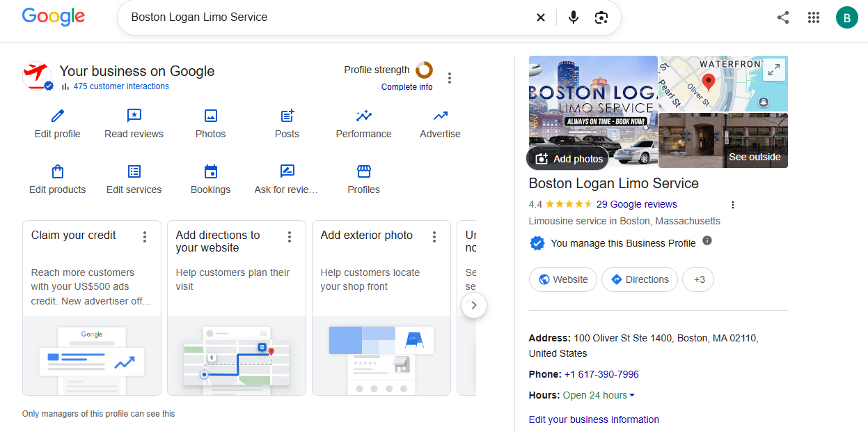Click the star rating icons beside 4.4
The width and height of the screenshot is (868, 432).
click(x=569, y=204)
